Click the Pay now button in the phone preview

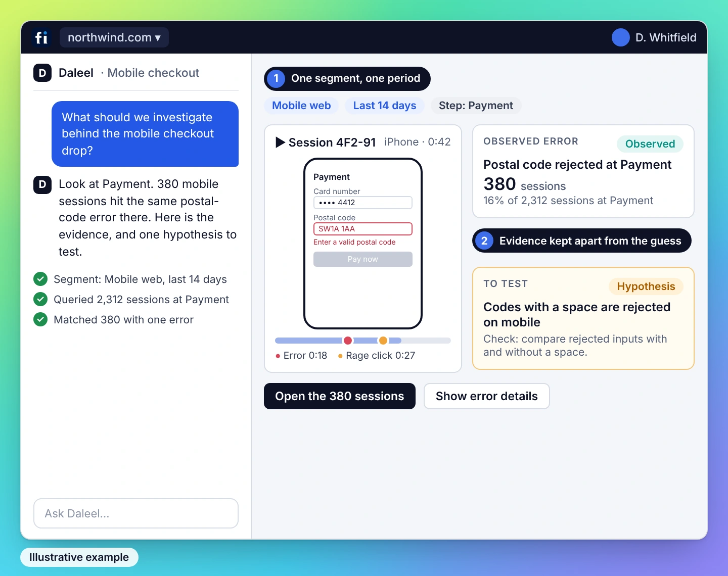[363, 259]
